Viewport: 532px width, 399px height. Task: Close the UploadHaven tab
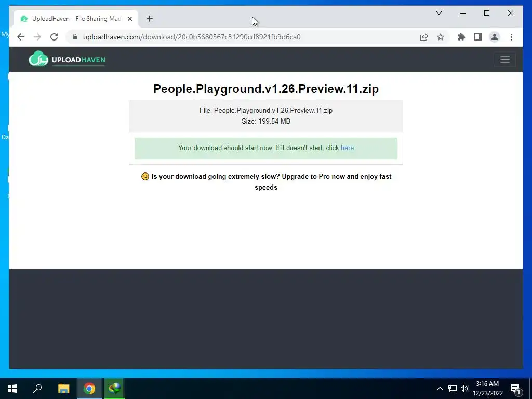click(129, 19)
